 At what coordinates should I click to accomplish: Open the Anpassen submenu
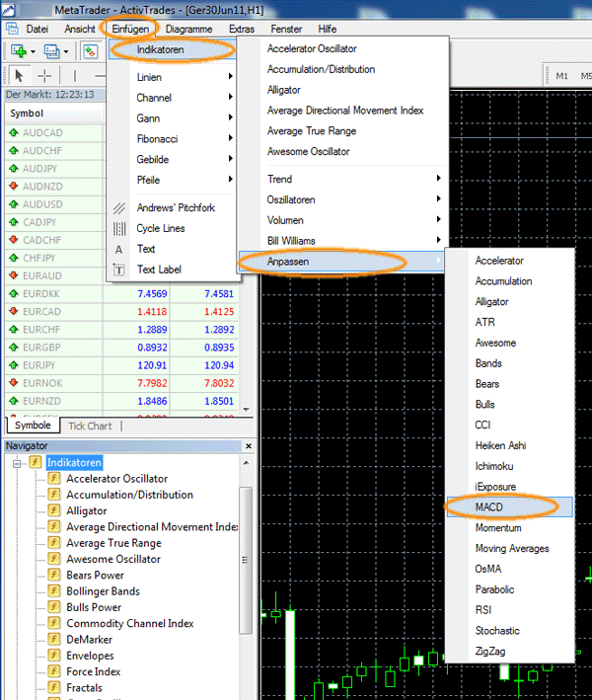[x=342, y=262]
